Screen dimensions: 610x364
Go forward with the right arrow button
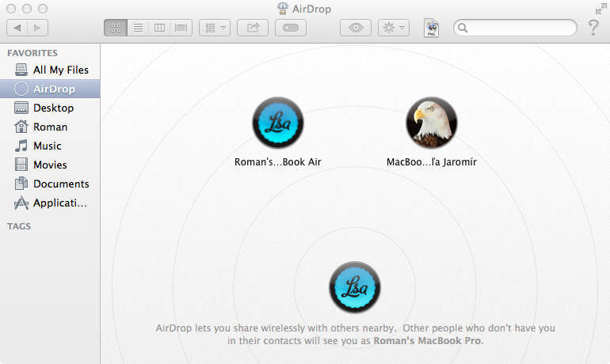coord(38,28)
